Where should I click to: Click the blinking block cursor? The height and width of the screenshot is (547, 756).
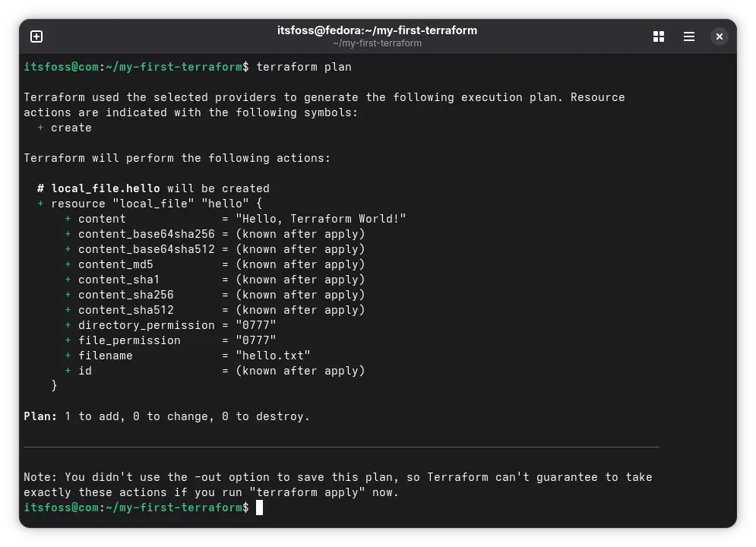[x=258, y=507]
